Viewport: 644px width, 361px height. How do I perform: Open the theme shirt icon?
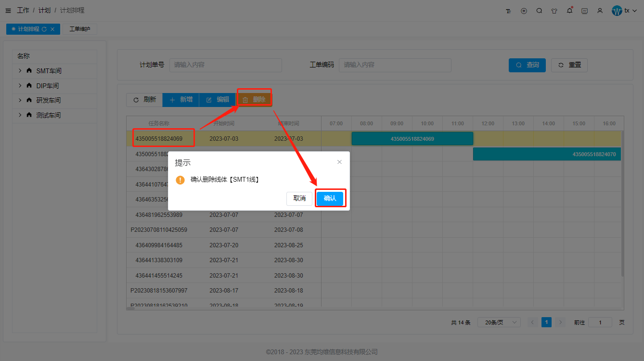554,11
